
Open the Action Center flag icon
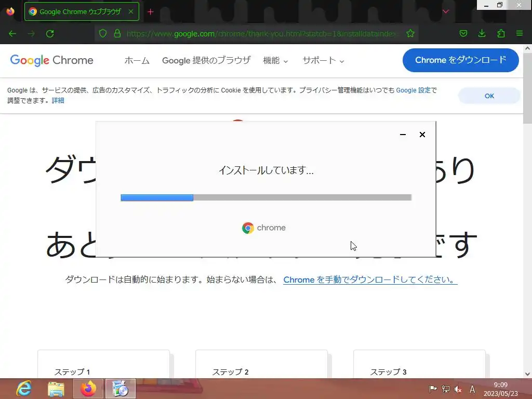click(x=433, y=389)
